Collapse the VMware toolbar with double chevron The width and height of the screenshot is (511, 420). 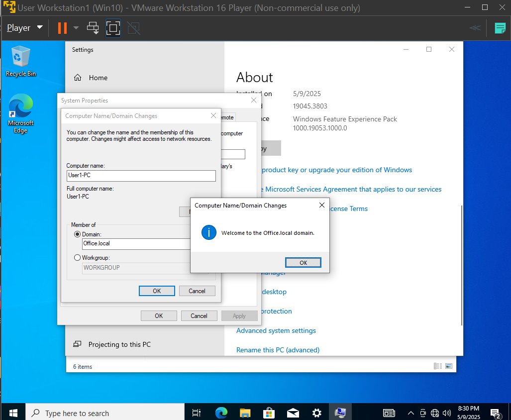point(475,28)
